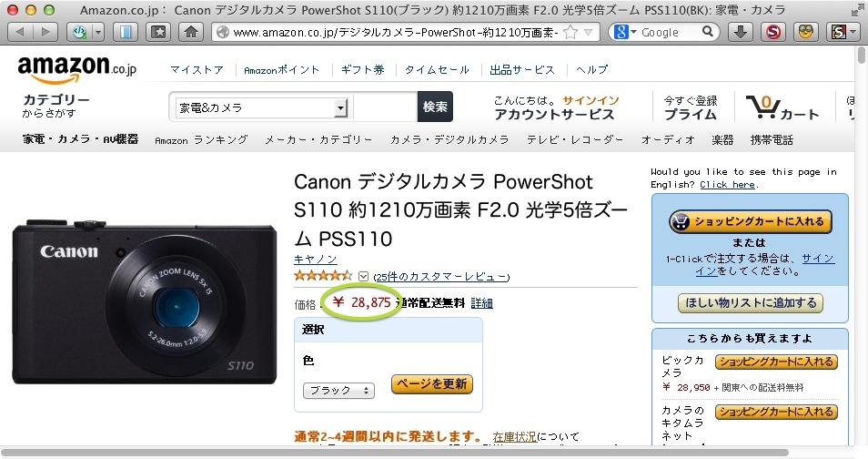Viewport: 868px width, 459px height.
Task: Open タイムセール in the top navigation
Action: pos(438,70)
